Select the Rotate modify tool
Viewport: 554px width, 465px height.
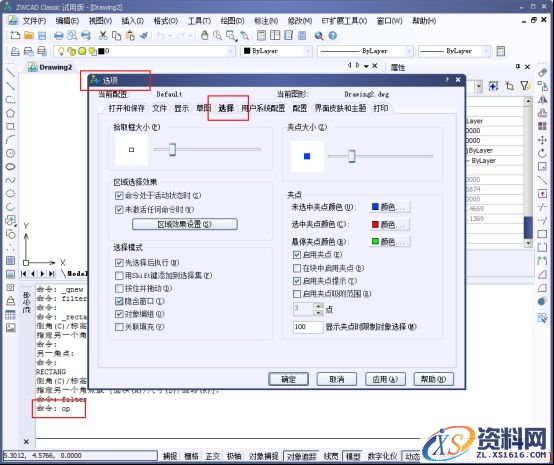click(542, 153)
